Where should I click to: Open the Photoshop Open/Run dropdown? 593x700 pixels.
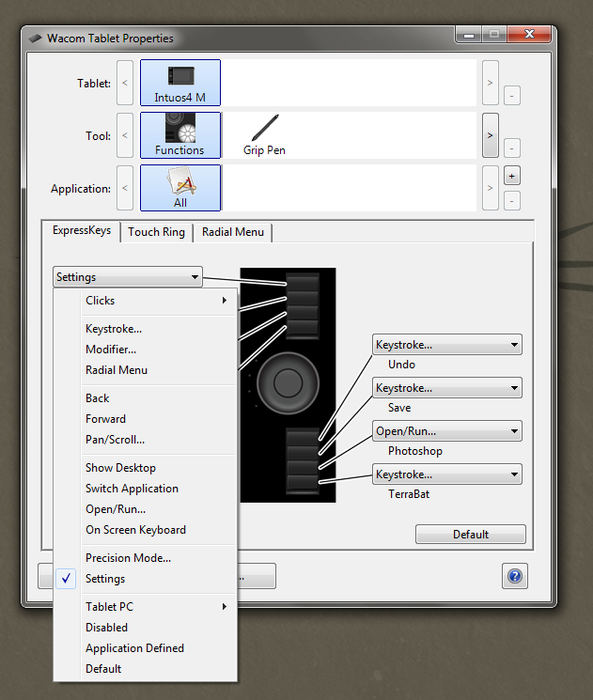pyautogui.click(x=447, y=431)
